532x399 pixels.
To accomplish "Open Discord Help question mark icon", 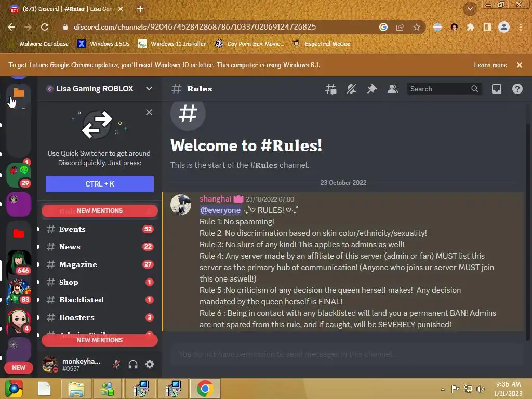I will pos(517,89).
